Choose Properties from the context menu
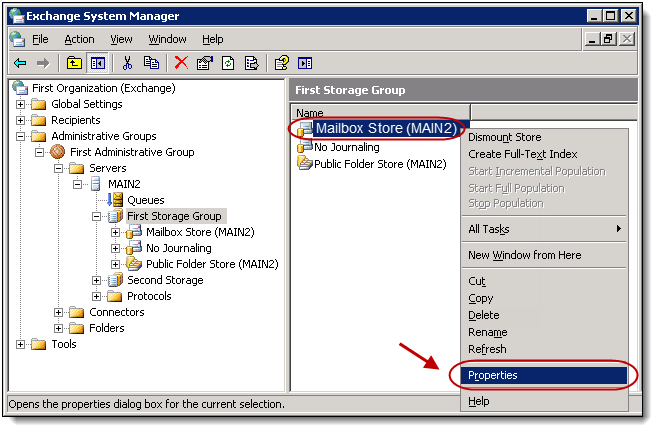 [x=543, y=375]
